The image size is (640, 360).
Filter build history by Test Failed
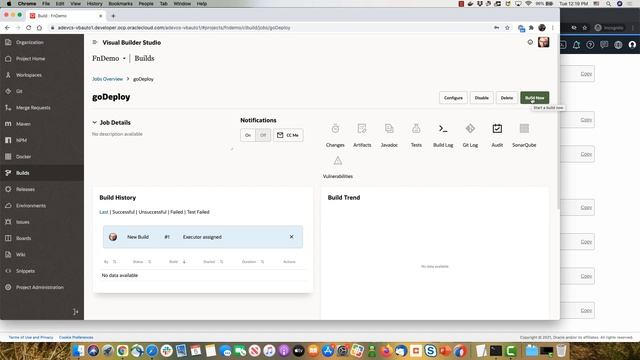pos(198,212)
